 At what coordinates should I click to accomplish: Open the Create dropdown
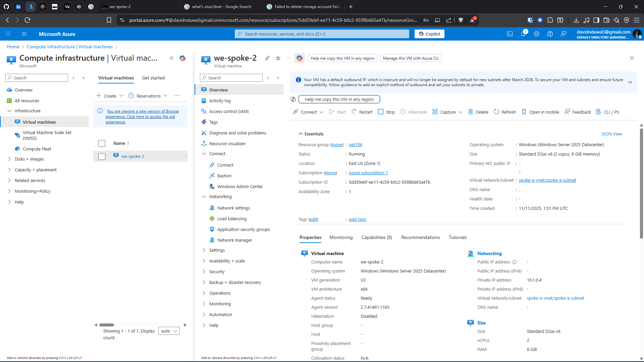point(110,96)
